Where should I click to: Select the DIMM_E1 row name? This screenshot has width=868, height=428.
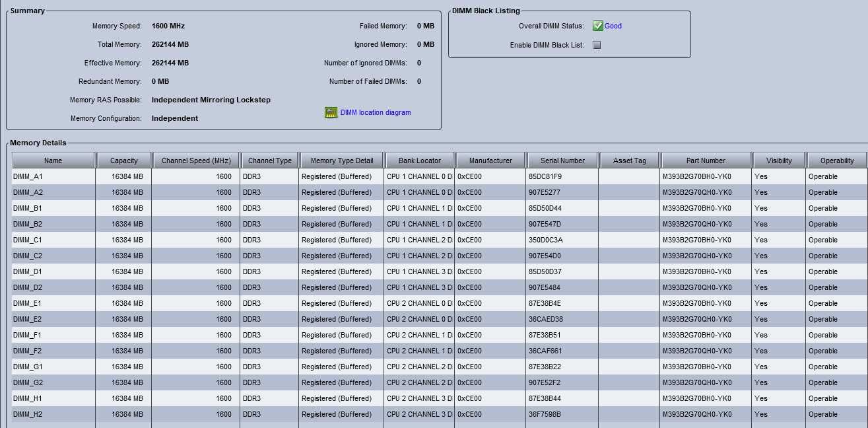point(28,303)
